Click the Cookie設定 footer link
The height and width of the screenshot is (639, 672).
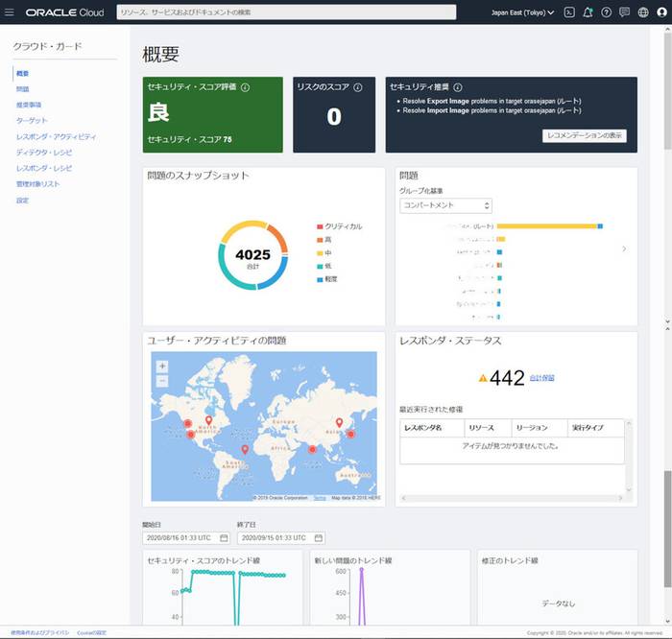point(91,632)
